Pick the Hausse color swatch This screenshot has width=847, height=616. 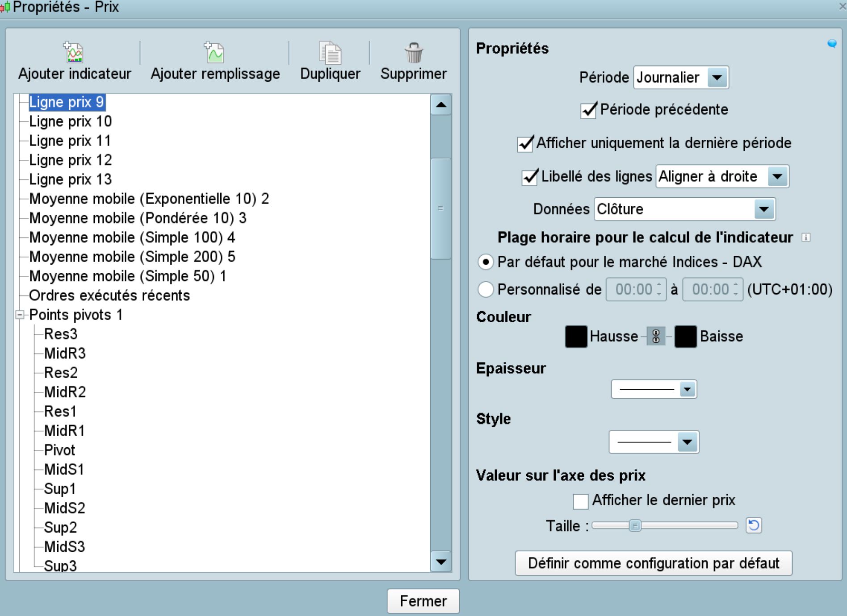point(576,337)
